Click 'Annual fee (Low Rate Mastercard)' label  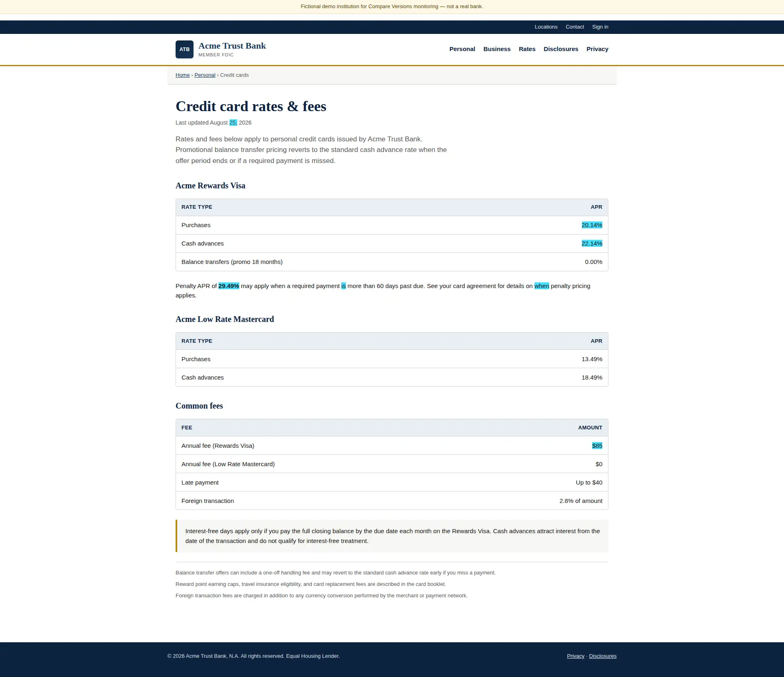228,464
